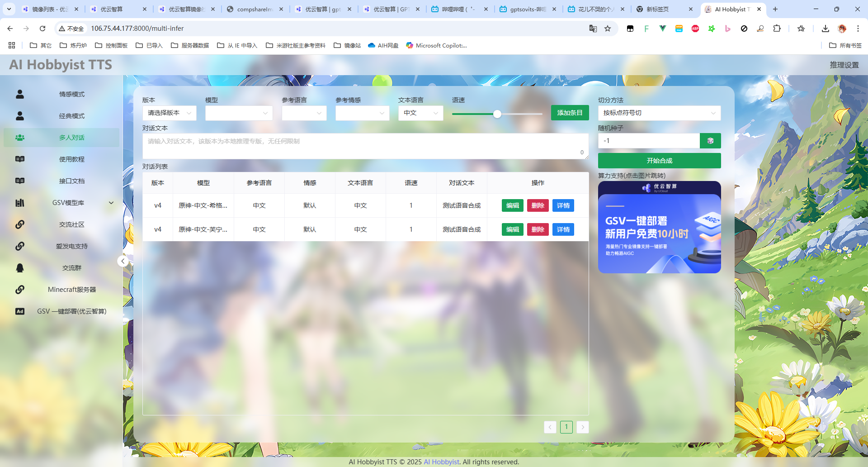
Task: Click the 经典模式 person icon
Action: point(20,116)
